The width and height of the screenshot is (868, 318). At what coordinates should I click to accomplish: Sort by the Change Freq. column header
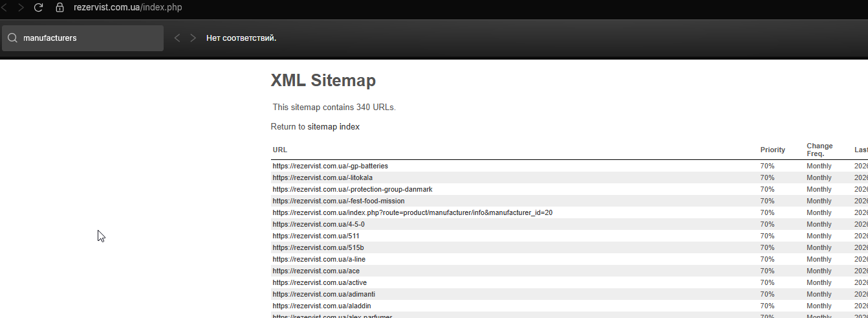pos(819,150)
